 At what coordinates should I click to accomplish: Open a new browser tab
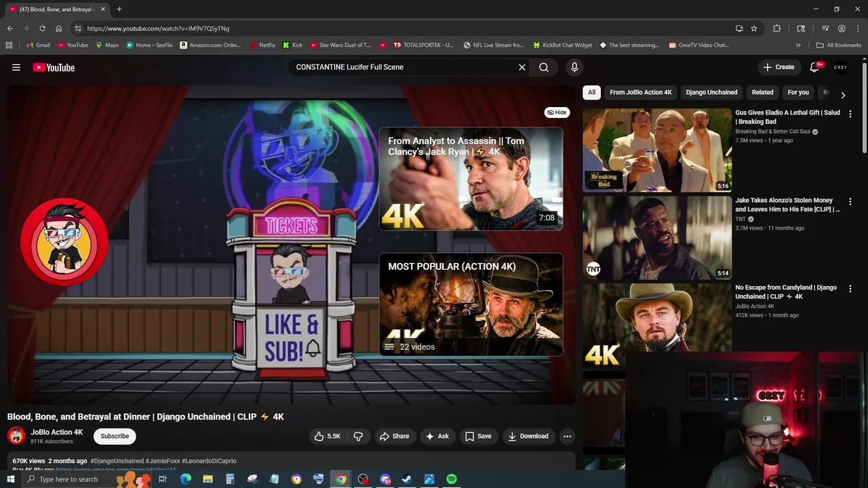click(119, 9)
